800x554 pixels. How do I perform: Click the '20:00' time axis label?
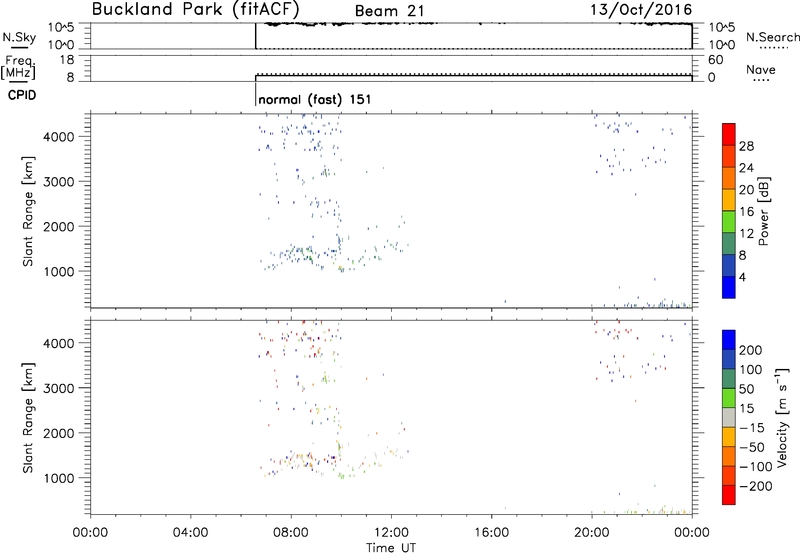coord(591,533)
